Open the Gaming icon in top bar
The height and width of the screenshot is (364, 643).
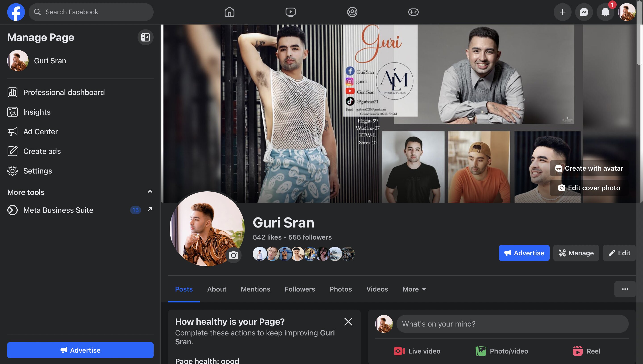413,12
